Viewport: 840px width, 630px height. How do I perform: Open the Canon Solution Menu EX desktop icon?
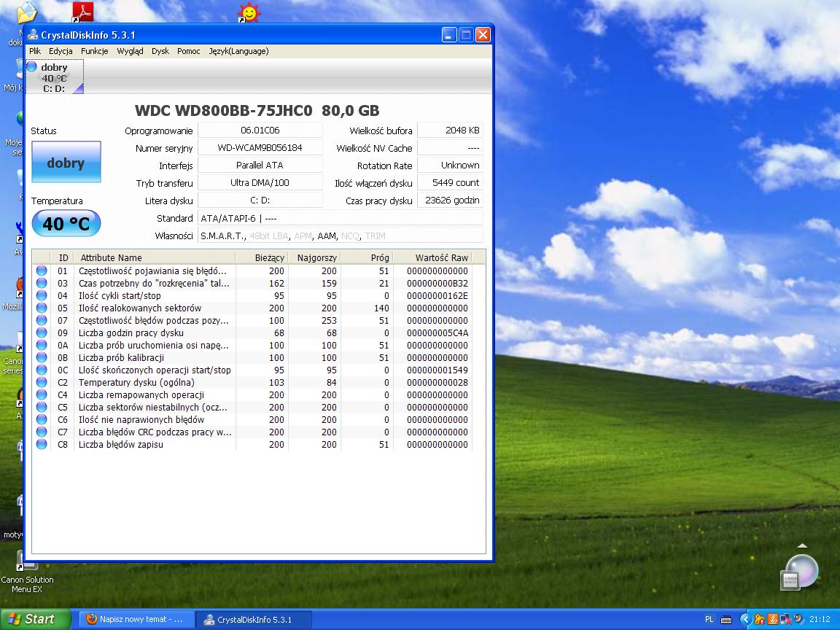coord(27,572)
